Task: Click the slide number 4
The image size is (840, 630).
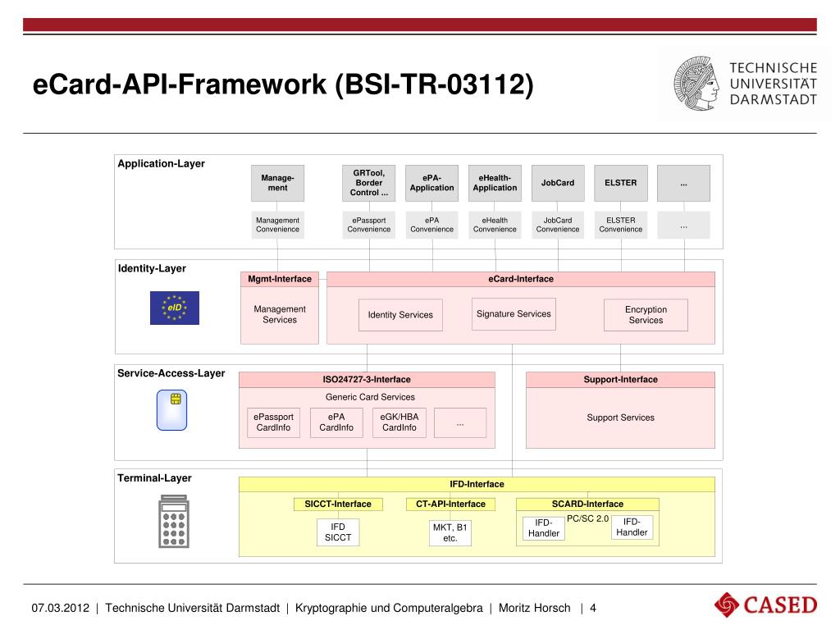Action: 593,609
